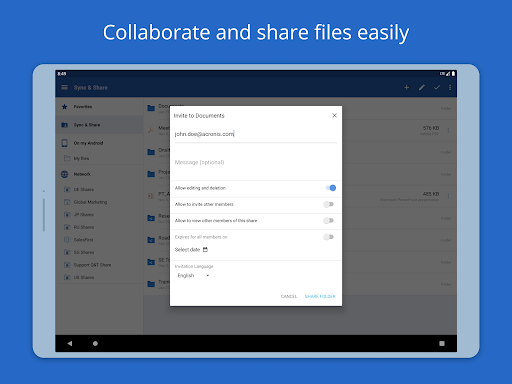Viewport: 512px width, 384px height.
Task: Click the last folder icon starting 'Train'
Action: [x=151, y=284]
